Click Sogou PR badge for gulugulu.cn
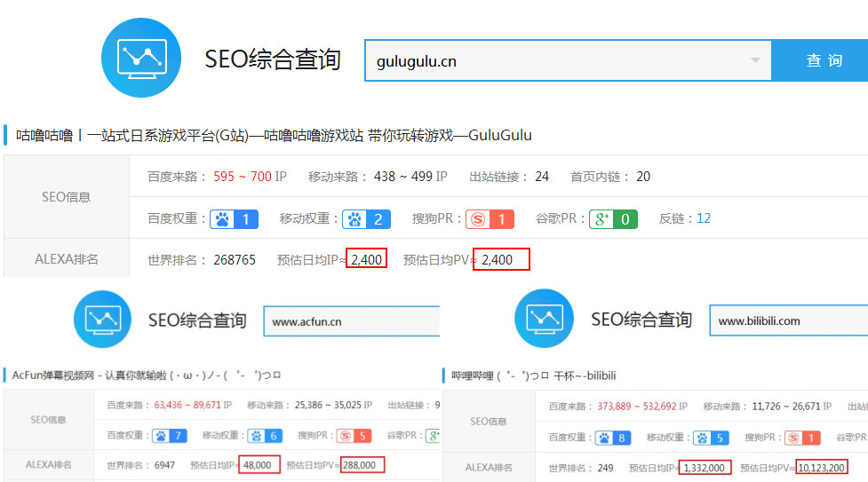868x482 pixels. (491, 219)
